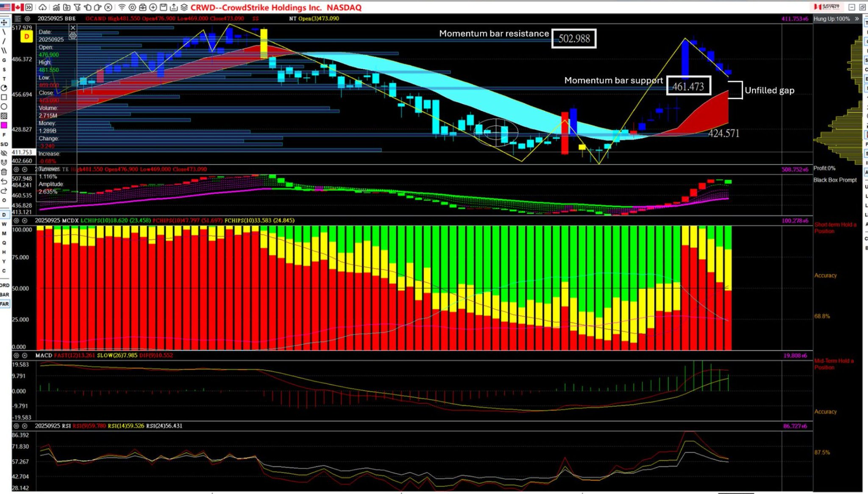Screen dimensions: 868x494
Task: Click the BAR chart mode button
Action: click(x=4, y=294)
